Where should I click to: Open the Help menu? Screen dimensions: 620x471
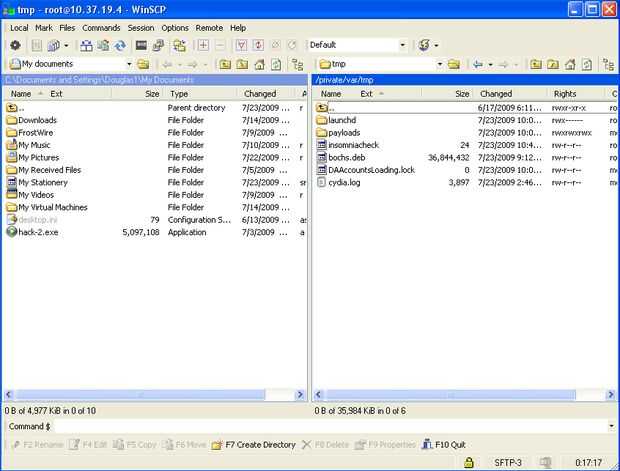pyautogui.click(x=238, y=28)
